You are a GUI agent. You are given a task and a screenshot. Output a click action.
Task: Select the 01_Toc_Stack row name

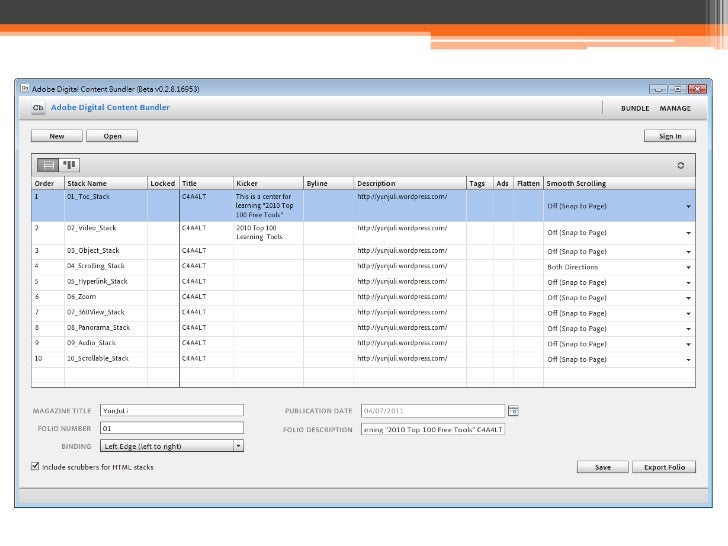tap(88, 196)
